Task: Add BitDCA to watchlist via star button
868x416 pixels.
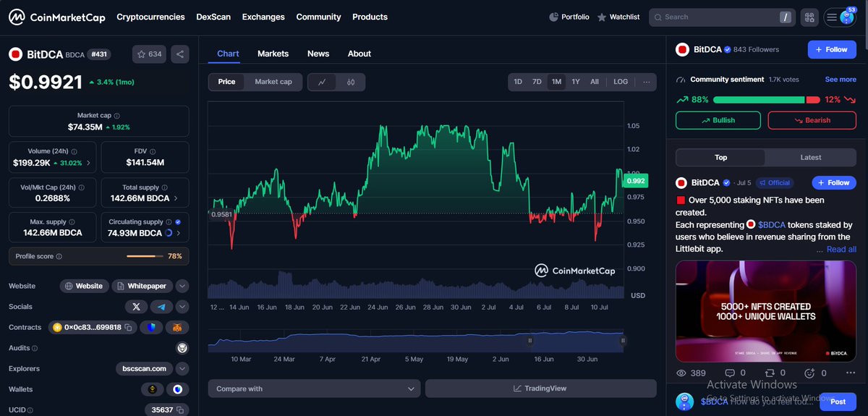Action: click(150, 54)
